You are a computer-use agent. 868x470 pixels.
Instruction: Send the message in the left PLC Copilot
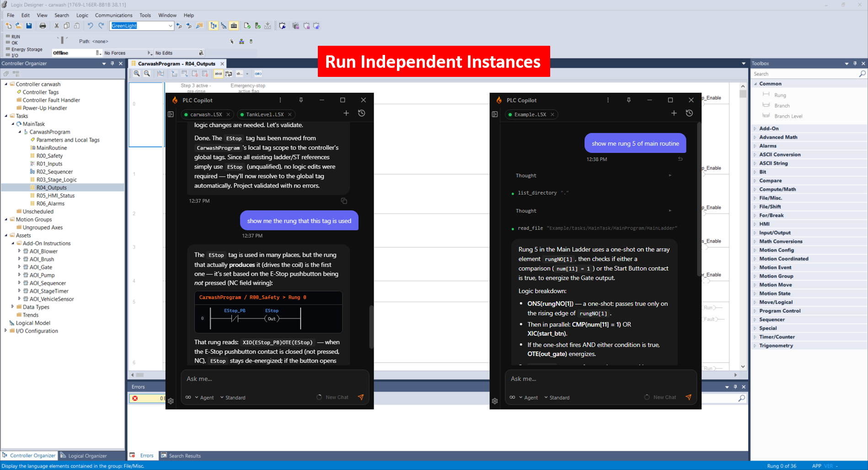click(361, 397)
